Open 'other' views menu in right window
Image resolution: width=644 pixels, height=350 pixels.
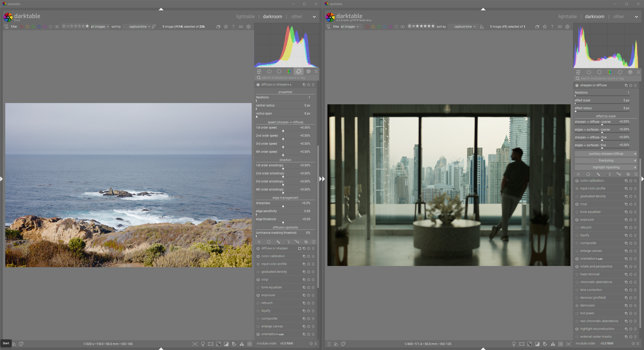coord(619,17)
